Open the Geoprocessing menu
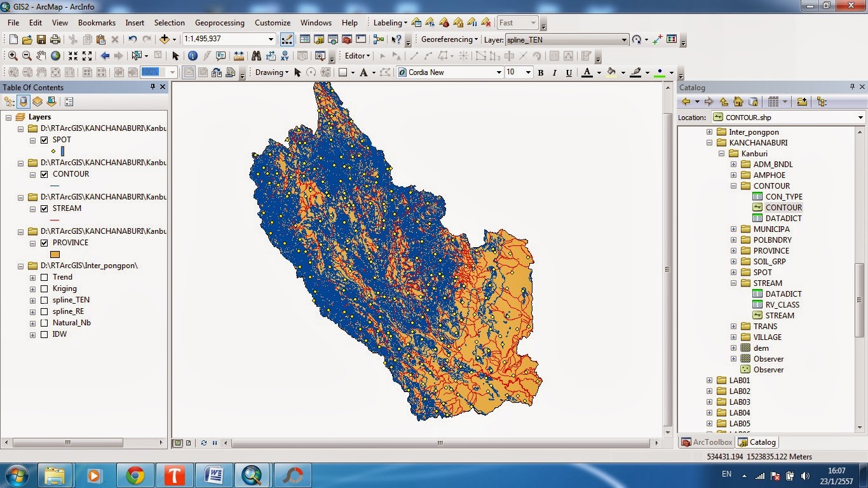This screenshot has height=488, width=868. (x=220, y=22)
